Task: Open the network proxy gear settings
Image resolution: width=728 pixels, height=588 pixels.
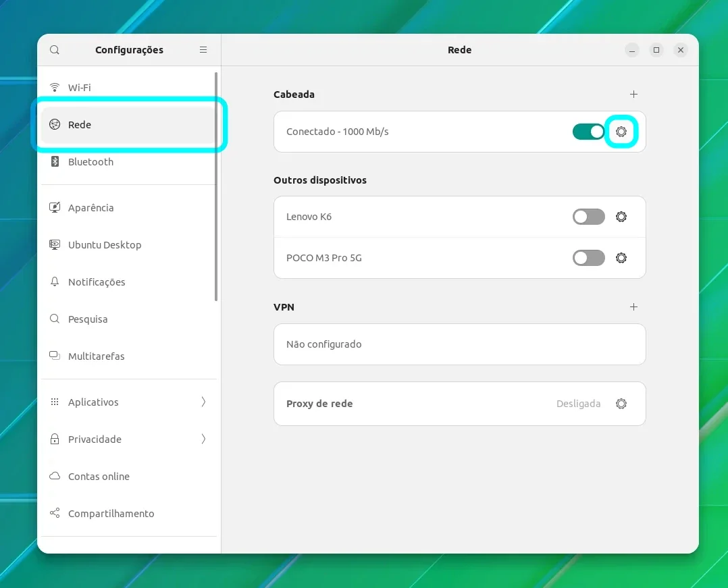Action: click(x=621, y=404)
